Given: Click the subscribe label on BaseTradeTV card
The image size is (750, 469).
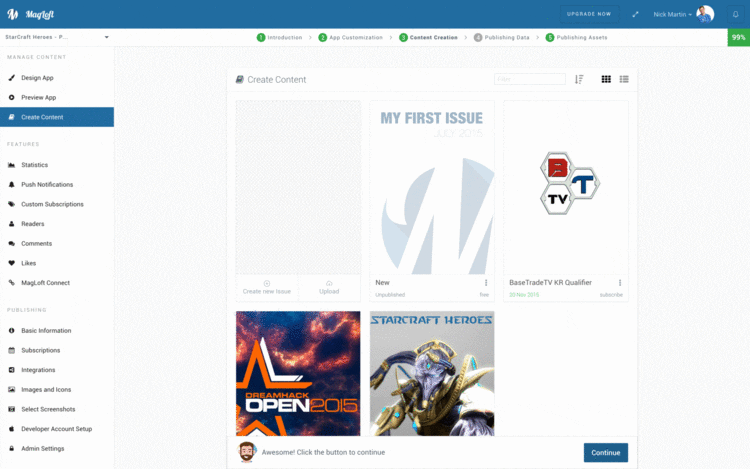Looking at the screenshot, I should pos(611,294).
